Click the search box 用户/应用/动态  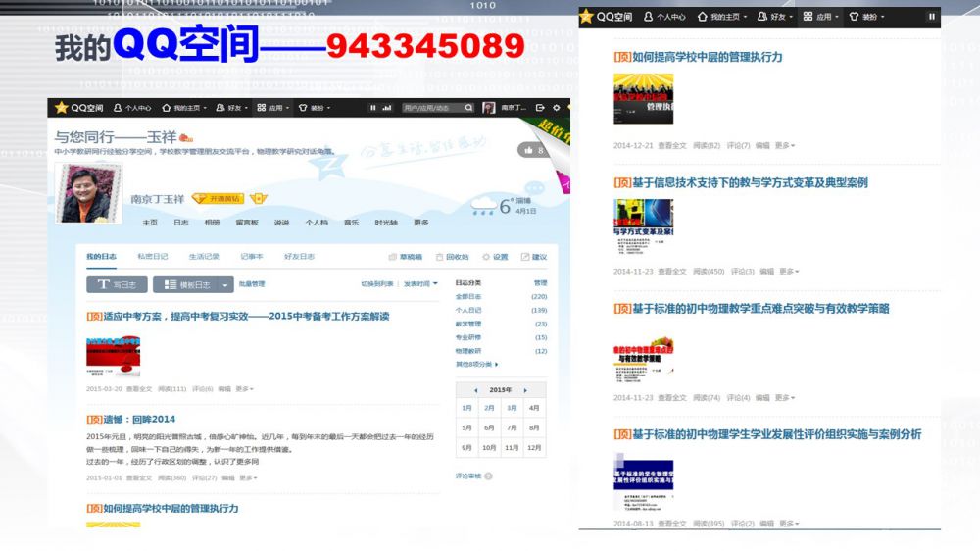[431, 108]
